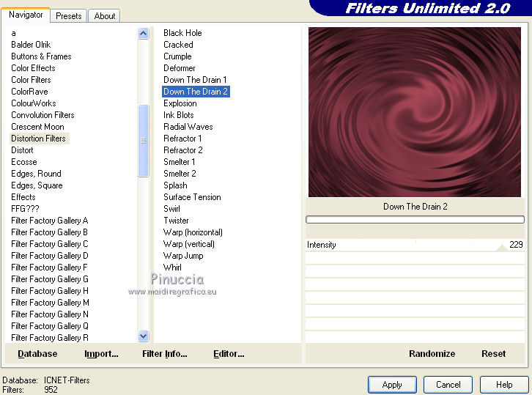Select the Smelter 2 filter
Viewport: 532px width, 395px height.
coord(180,174)
